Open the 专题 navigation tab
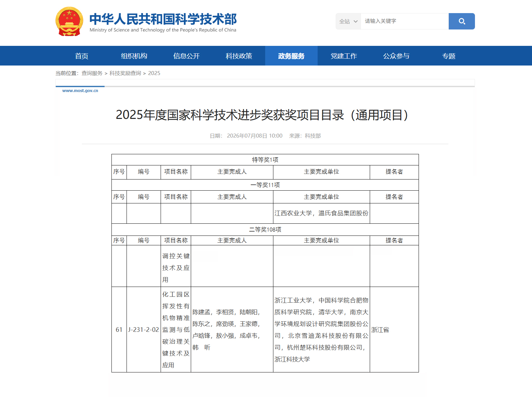 [x=449, y=56]
